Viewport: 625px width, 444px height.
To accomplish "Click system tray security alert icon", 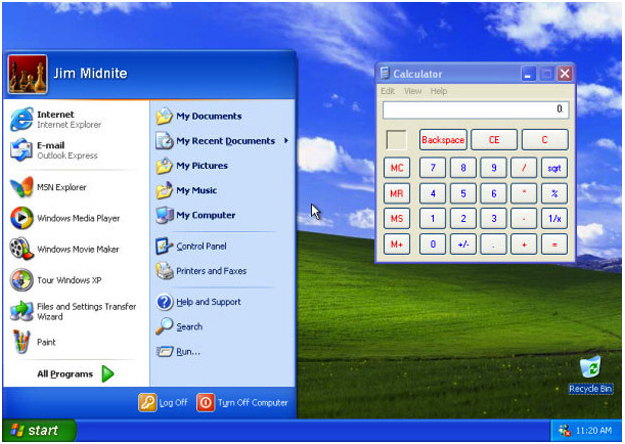I will [x=565, y=430].
